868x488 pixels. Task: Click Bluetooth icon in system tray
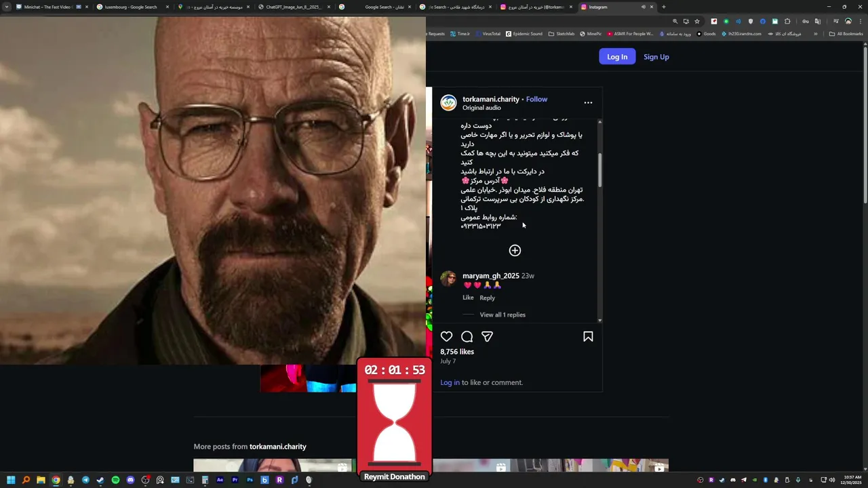pyautogui.click(x=766, y=480)
